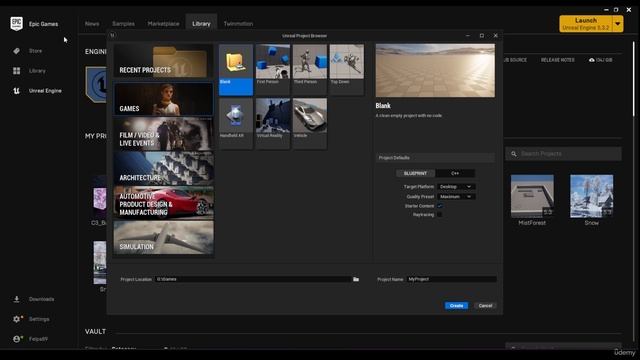Select the First Person template
Image resolution: width=640 pixels, height=360 pixels.
coord(273,70)
